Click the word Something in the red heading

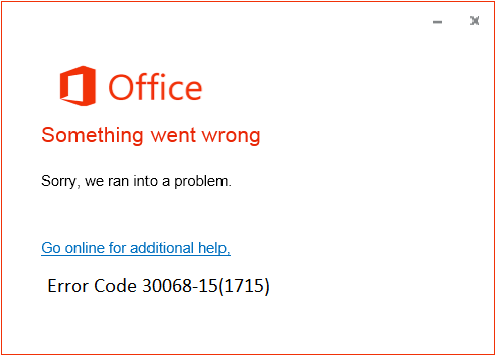coord(92,135)
